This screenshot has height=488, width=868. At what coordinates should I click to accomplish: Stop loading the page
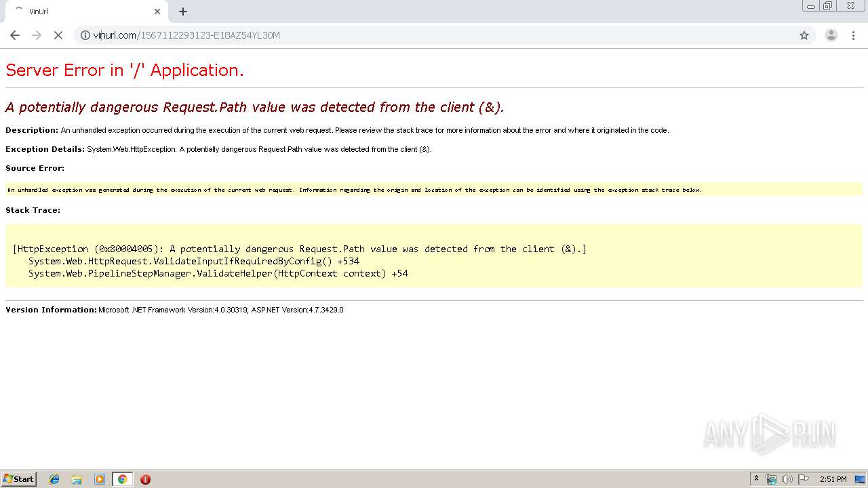tap(58, 35)
